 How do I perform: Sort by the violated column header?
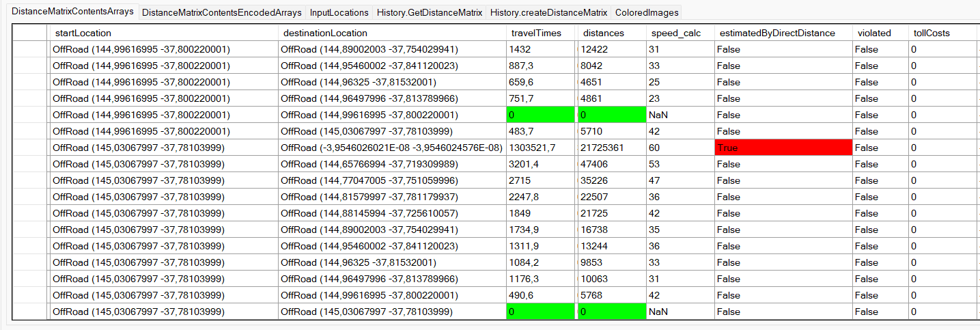(880, 33)
